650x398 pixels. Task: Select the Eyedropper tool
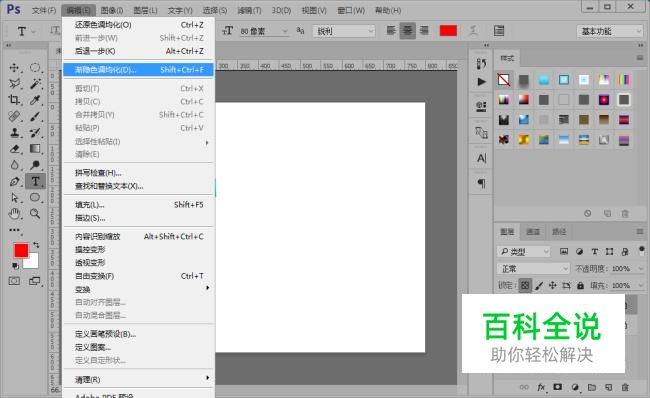[35, 100]
